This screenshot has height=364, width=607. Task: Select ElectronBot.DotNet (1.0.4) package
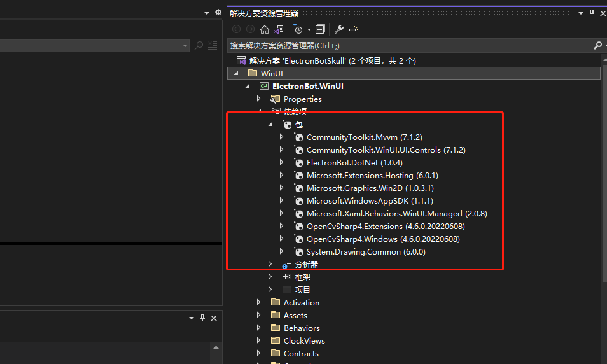[354, 163]
